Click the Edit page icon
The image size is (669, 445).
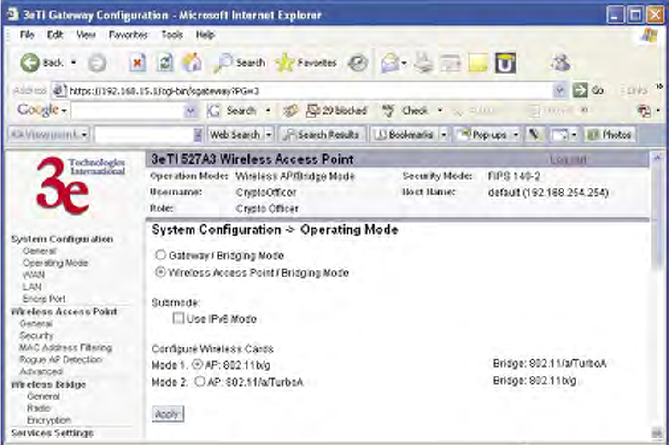(x=451, y=64)
